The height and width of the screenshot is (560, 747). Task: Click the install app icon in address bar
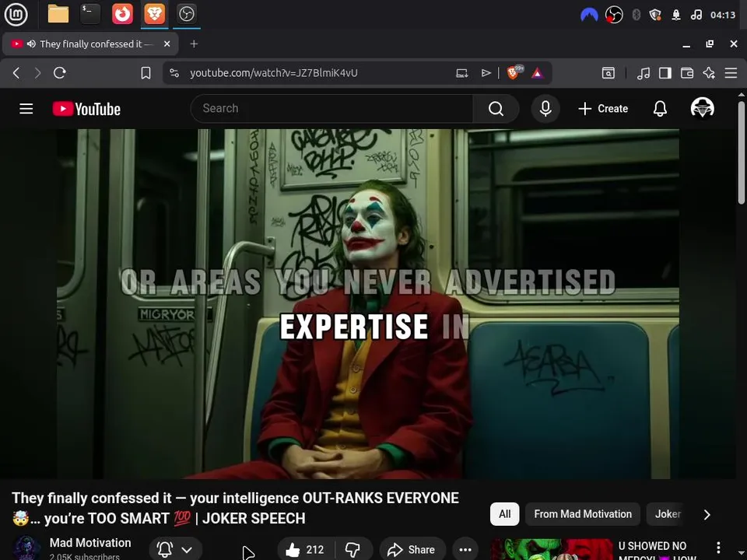pyautogui.click(x=461, y=73)
